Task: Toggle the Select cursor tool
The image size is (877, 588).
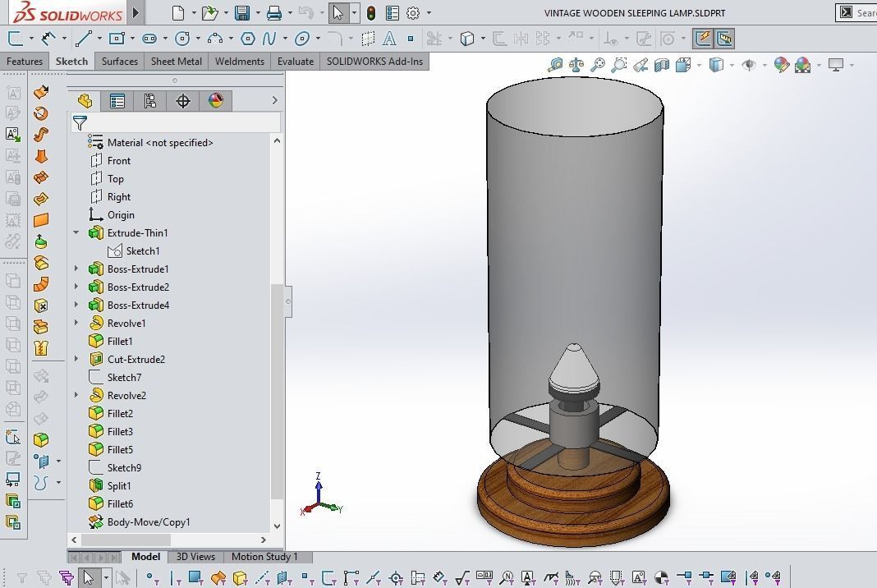Action: [x=337, y=13]
